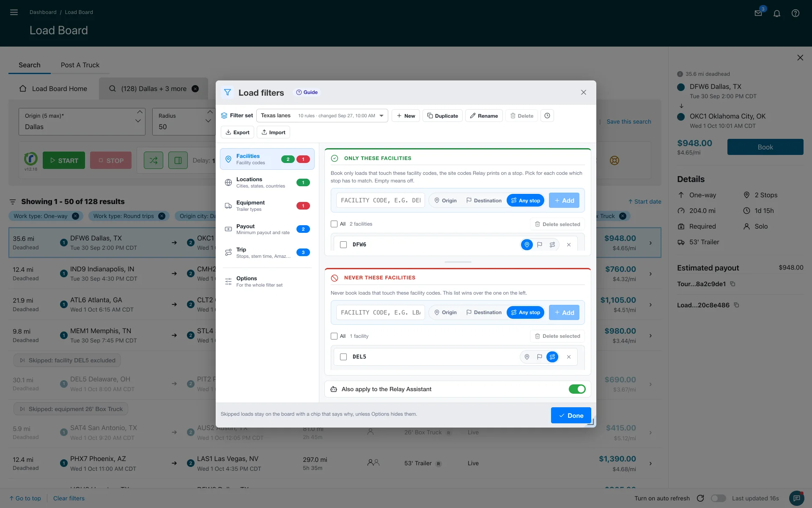This screenshot has width=812, height=508.
Task: Select All in only-these facilities list
Action: click(334, 224)
